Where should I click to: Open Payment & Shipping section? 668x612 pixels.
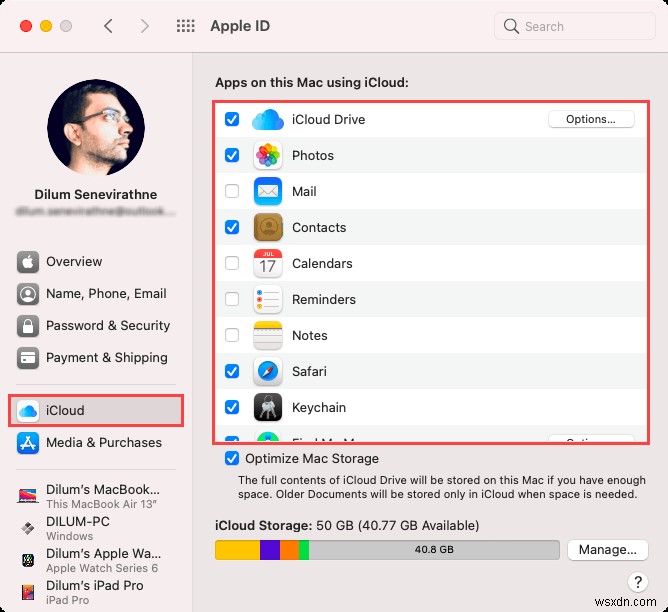(x=96, y=357)
